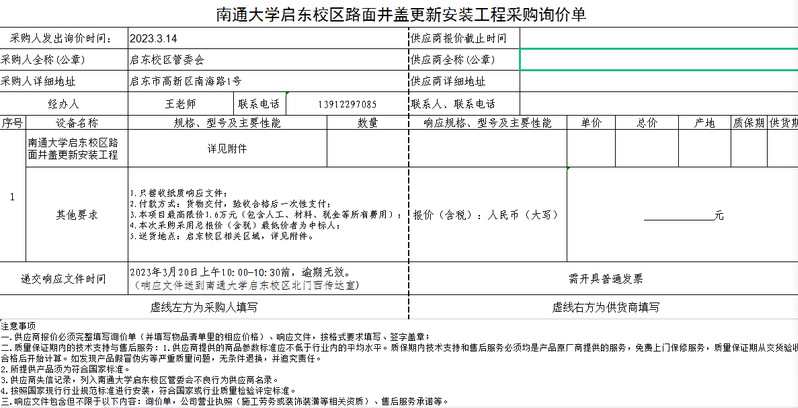
Task: Select the 供应商全称 (公章) label cell
Action: (464, 60)
